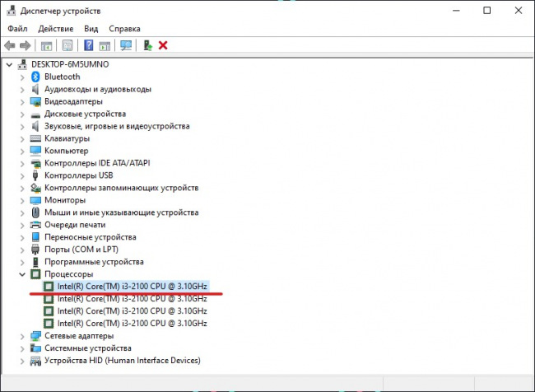Click the Bluetooth category icon

[x=35, y=77]
